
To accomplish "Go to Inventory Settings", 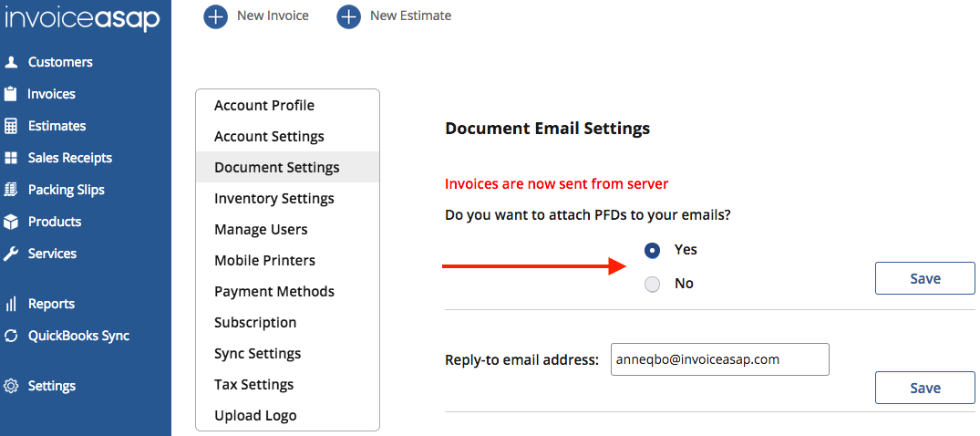I will click(274, 199).
